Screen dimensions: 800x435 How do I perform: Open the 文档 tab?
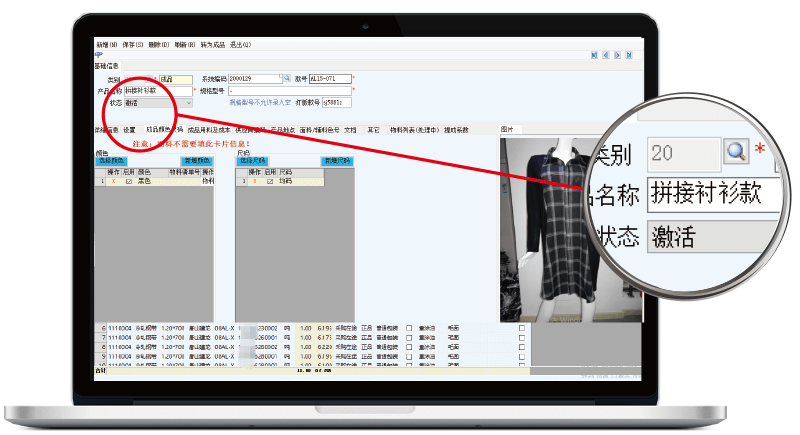tap(351, 130)
